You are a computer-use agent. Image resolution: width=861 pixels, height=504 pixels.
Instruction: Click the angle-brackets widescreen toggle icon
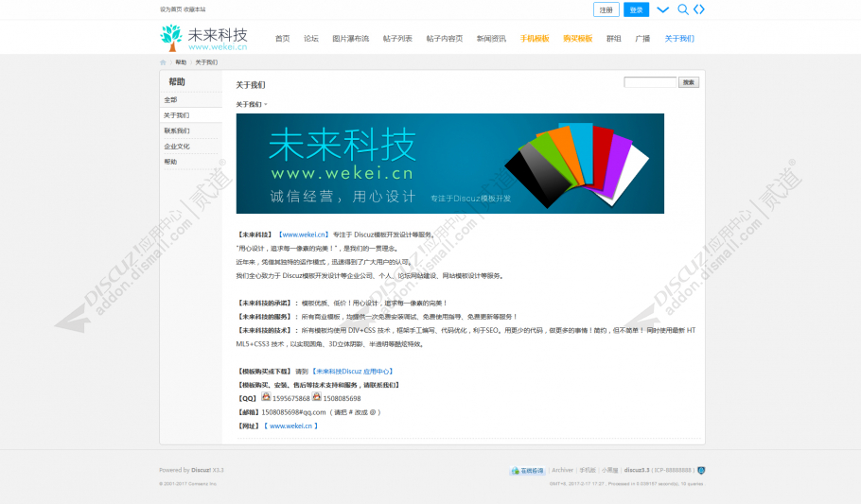tap(699, 9)
